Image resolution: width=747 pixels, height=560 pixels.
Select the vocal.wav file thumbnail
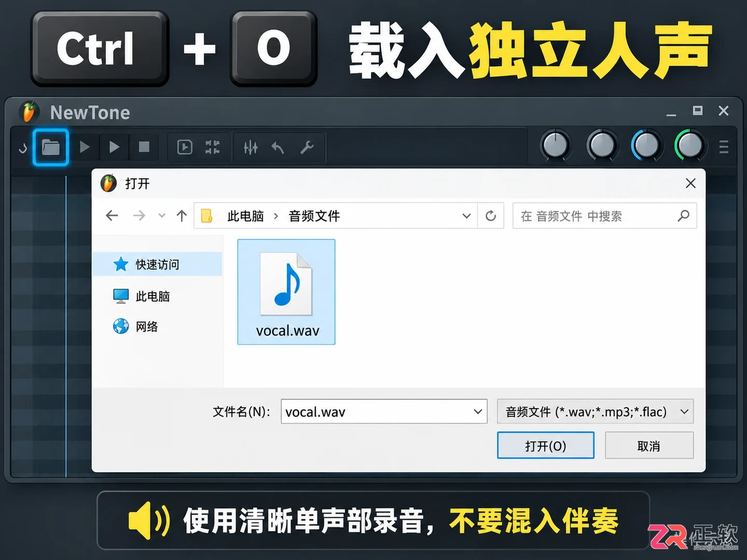click(x=286, y=292)
